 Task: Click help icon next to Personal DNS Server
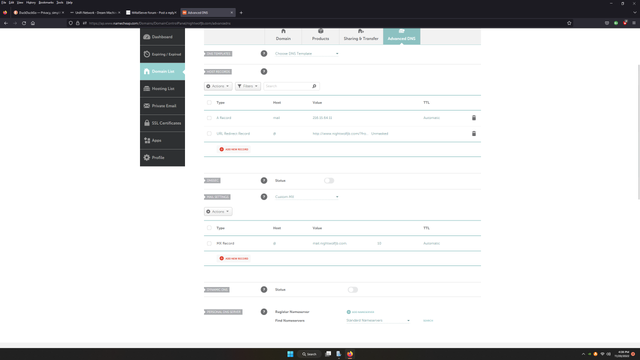click(264, 312)
